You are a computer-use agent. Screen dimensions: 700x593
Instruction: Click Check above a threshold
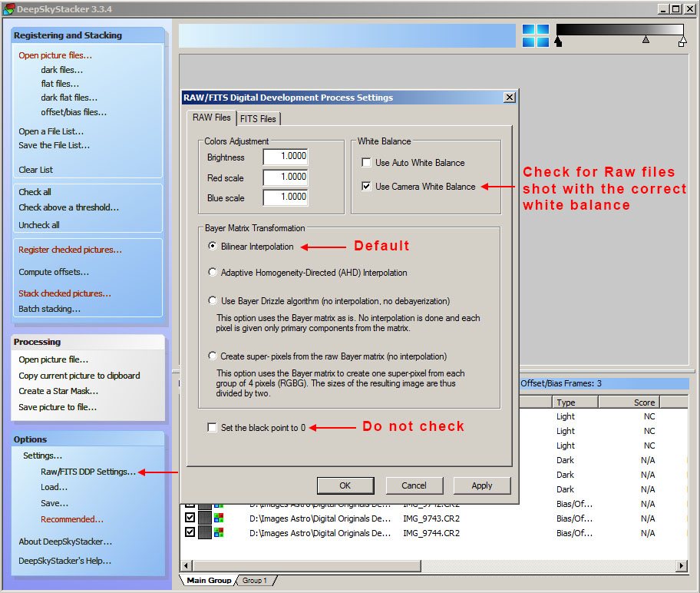tap(69, 207)
